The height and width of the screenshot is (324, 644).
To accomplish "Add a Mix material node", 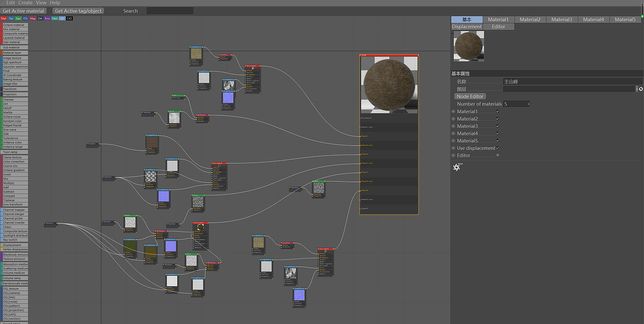I will tap(14, 29).
